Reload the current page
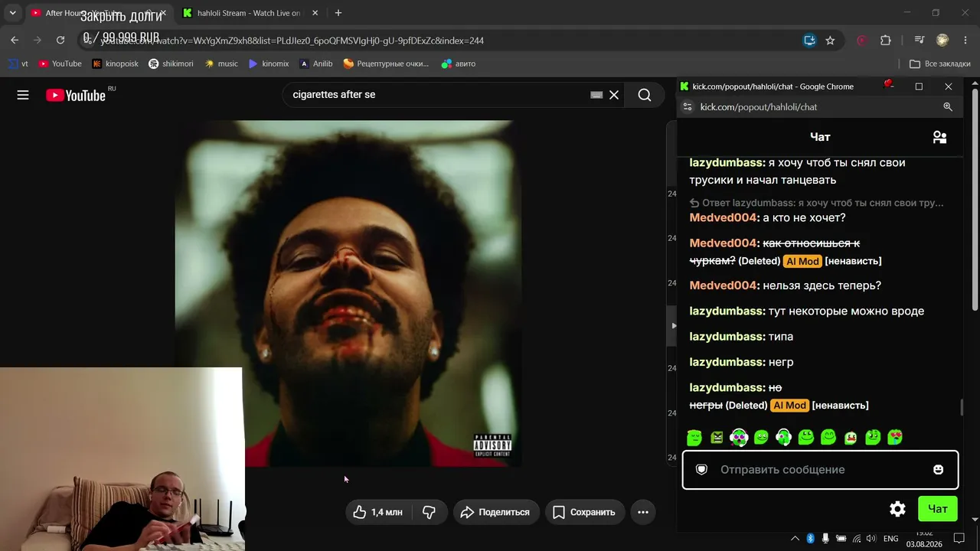This screenshot has height=551, width=980. pyautogui.click(x=60, y=41)
